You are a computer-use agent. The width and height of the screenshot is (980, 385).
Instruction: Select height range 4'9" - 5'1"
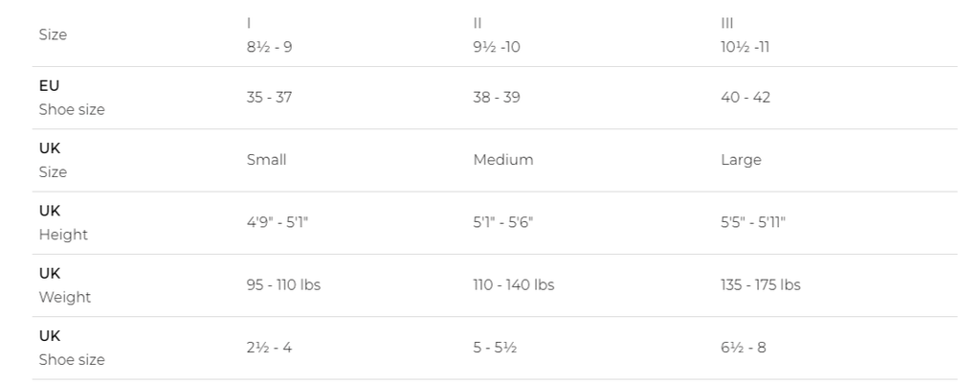[x=277, y=222]
